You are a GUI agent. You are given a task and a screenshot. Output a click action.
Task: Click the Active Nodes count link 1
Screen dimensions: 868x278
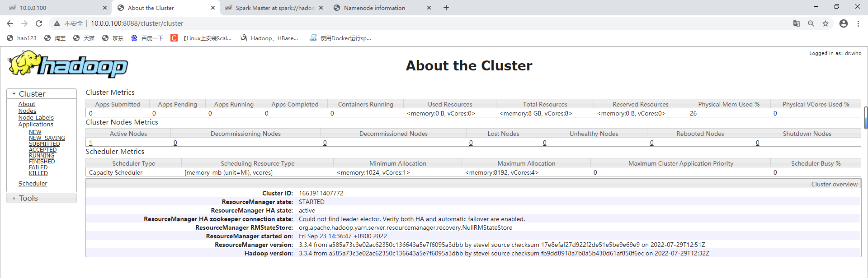(x=90, y=143)
